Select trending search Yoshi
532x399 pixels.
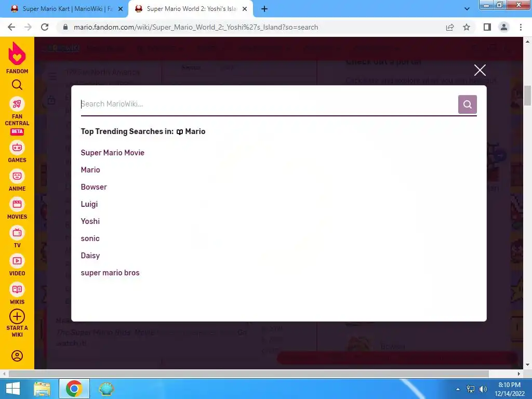90,221
